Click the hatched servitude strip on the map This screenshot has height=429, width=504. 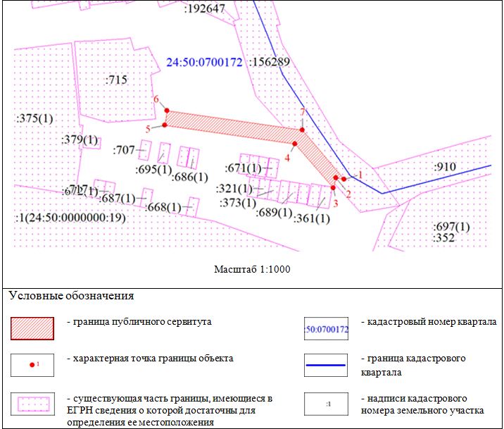click(232, 125)
